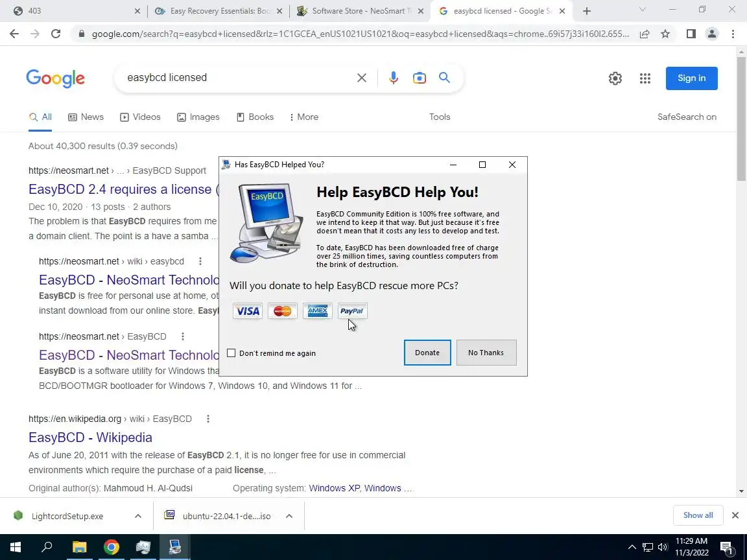The image size is (747, 560).
Task: Check "Don't remind me again" checkbox
Action: (231, 353)
